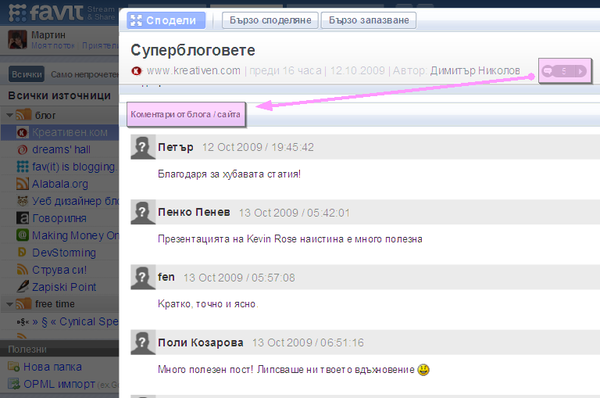Click the fav(it) logo
This screenshot has width=600, height=398.
coord(46,12)
